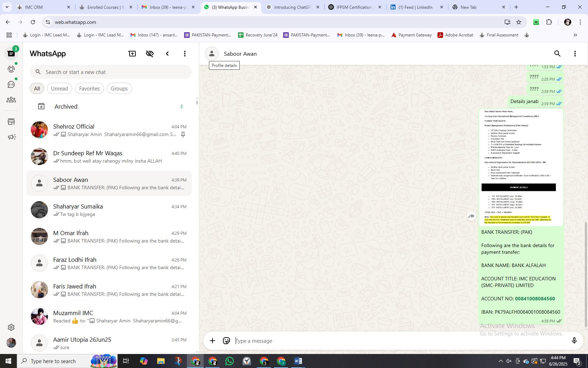The height and width of the screenshot is (368, 588).
Task: Select the Favorites chat filter
Action: tap(89, 89)
